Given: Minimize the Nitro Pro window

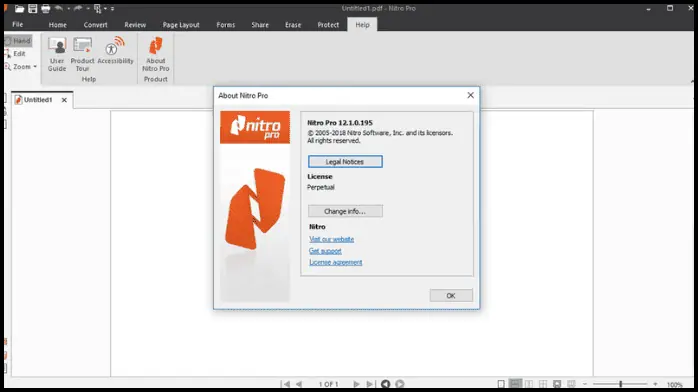Looking at the screenshot, I should pos(648,8).
